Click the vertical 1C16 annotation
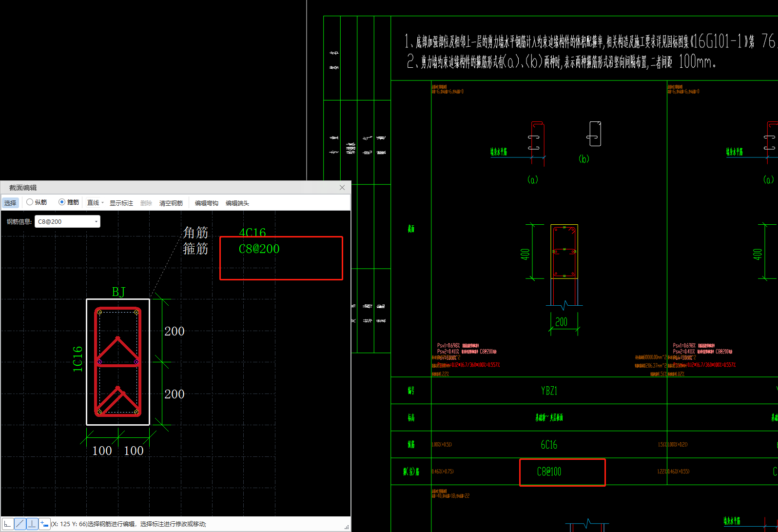 78,359
